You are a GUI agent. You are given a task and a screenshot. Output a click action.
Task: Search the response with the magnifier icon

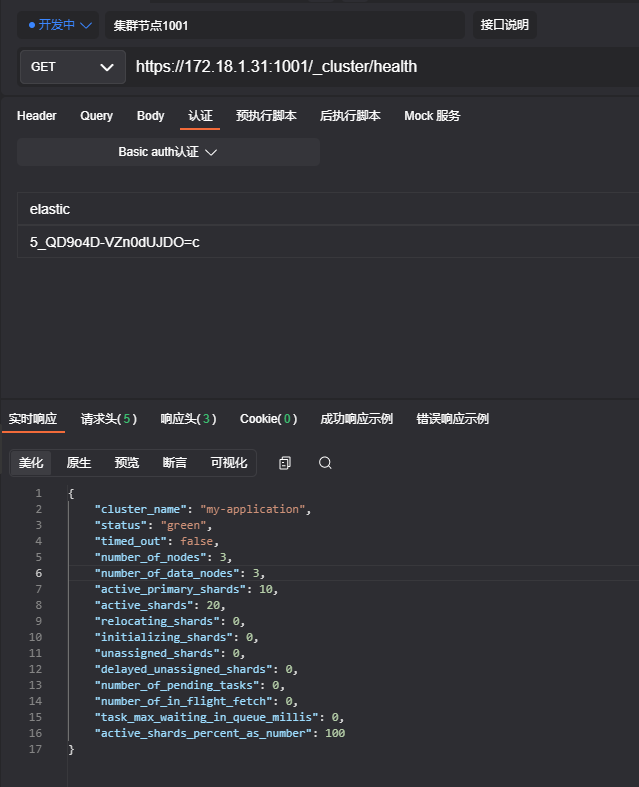325,463
